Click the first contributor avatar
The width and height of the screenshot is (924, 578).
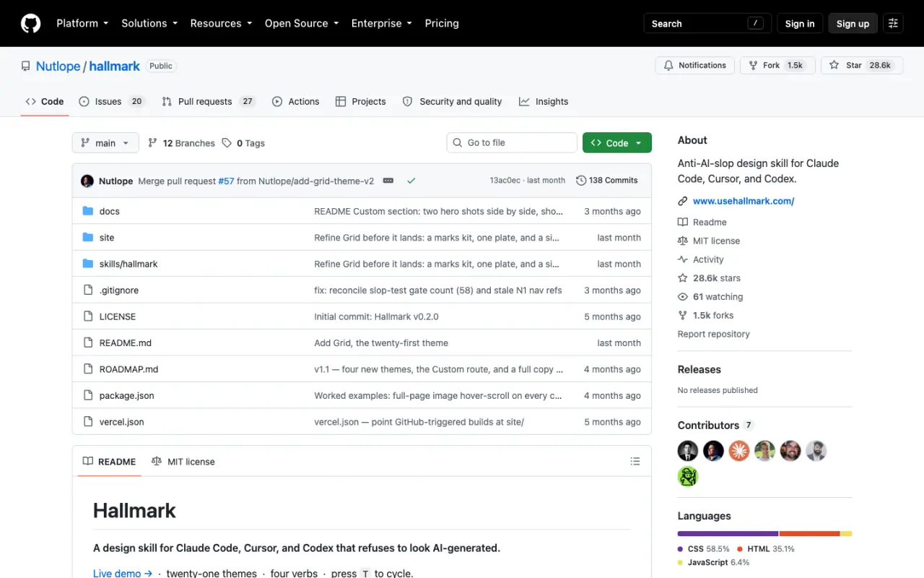coord(688,451)
